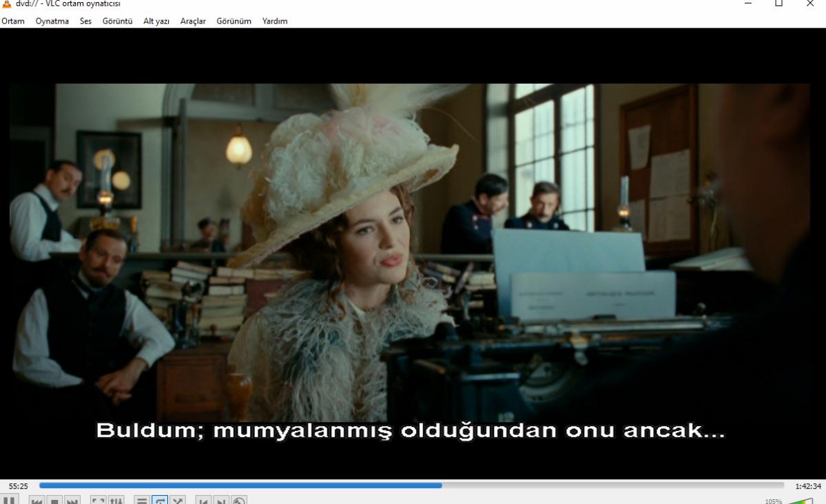Screen dimensions: 826x504
Task: Open the round DVD menu icon
Action: (239, 501)
